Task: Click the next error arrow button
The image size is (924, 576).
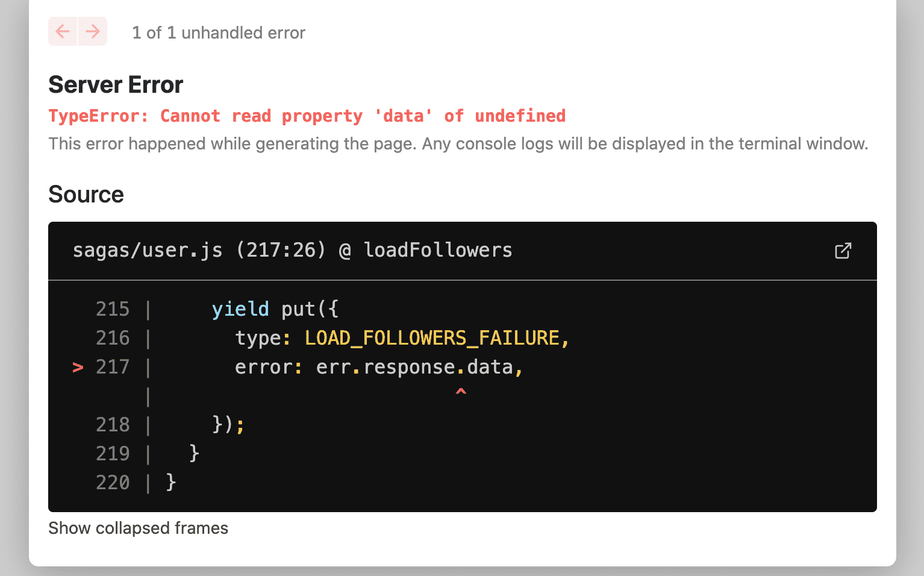Action: pyautogui.click(x=93, y=31)
